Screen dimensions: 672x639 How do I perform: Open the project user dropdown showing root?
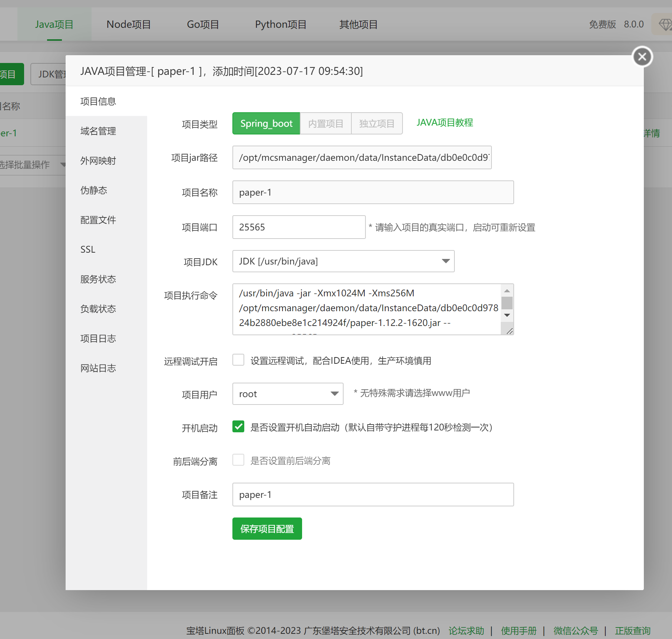click(288, 394)
